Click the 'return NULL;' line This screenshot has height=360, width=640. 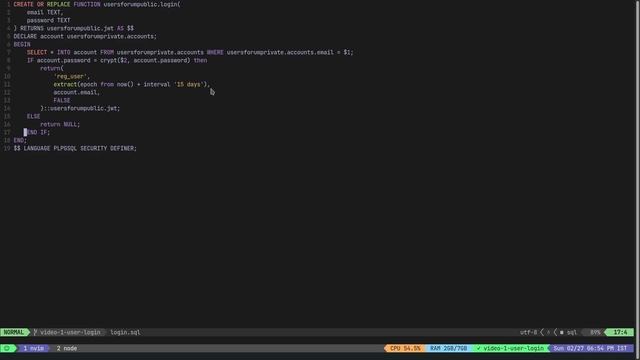[60, 124]
